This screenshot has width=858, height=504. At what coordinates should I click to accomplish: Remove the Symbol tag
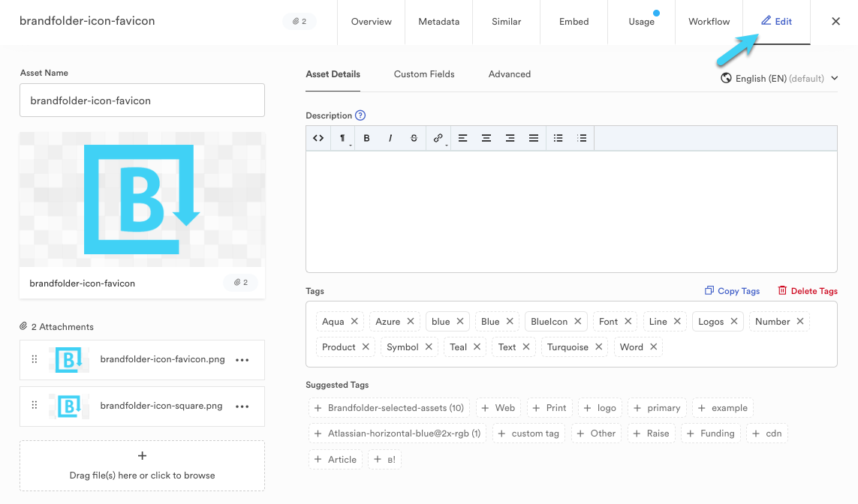pos(429,347)
